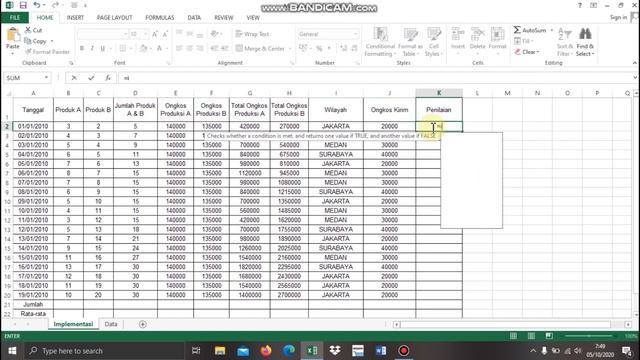Open Sort & Filter menu
Screen dimensions: 640x360
[x=565, y=42]
